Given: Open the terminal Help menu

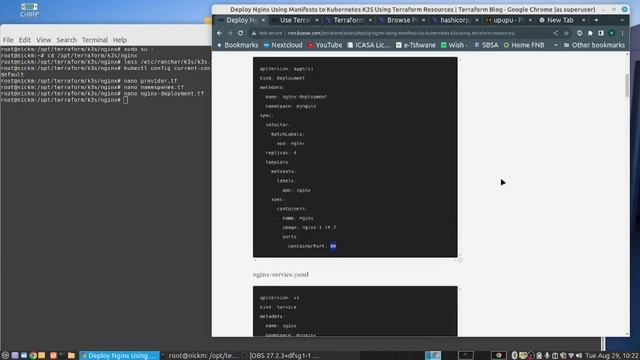Looking at the screenshot, I should pyautogui.click(x=120, y=40).
